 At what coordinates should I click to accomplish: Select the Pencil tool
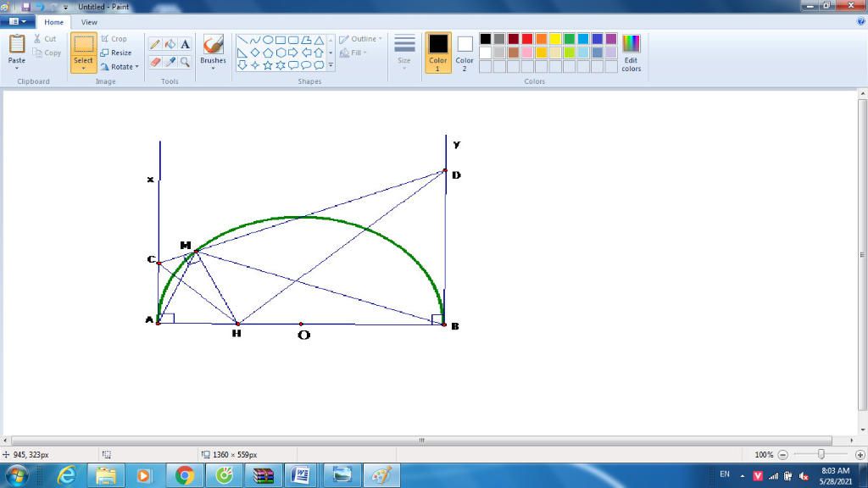pos(155,44)
